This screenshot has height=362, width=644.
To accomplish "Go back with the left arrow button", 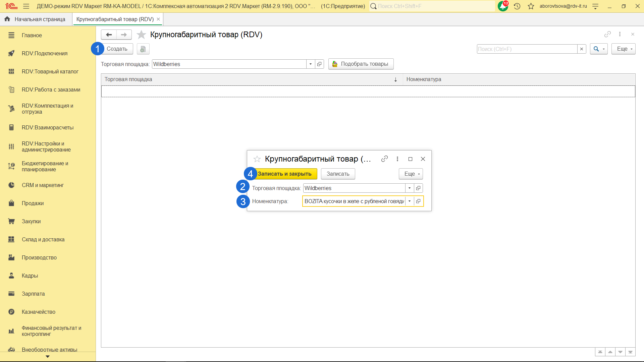I will tap(109, 35).
